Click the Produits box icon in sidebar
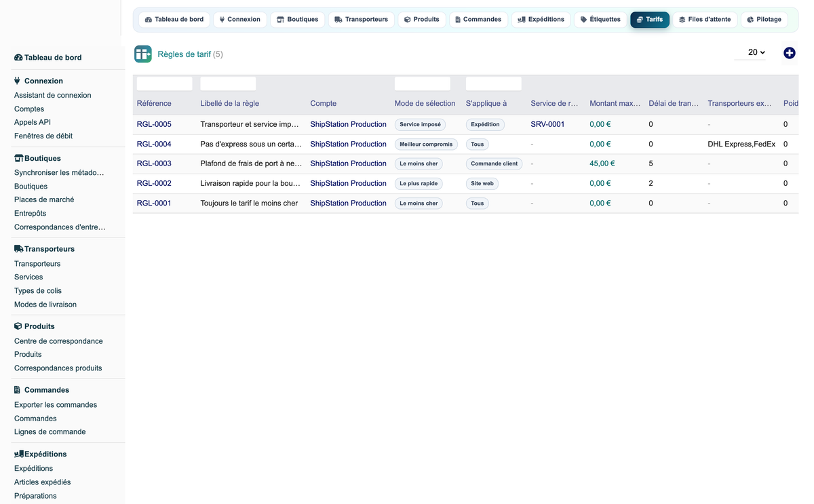Viewport: 814px width, 504px height. [x=18, y=326]
